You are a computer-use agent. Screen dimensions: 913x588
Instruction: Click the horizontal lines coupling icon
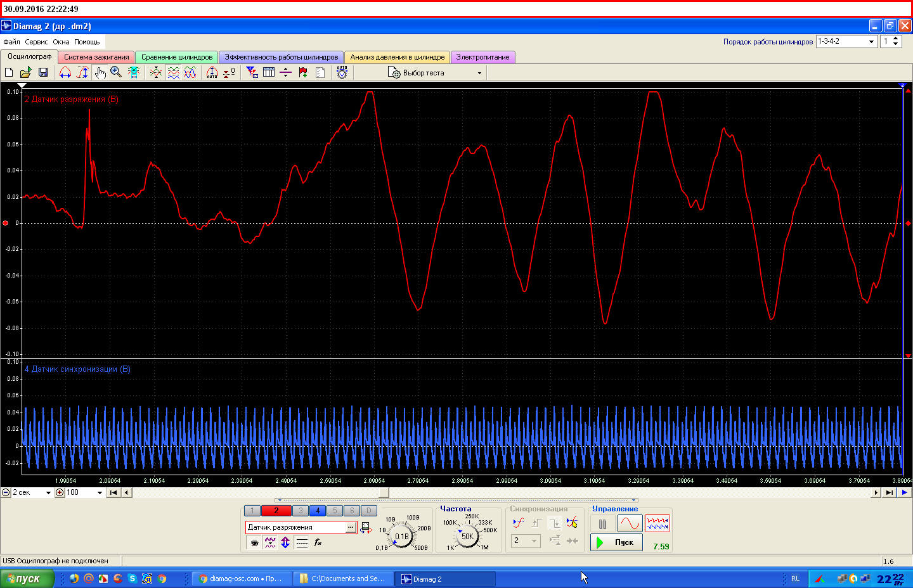tap(302, 542)
